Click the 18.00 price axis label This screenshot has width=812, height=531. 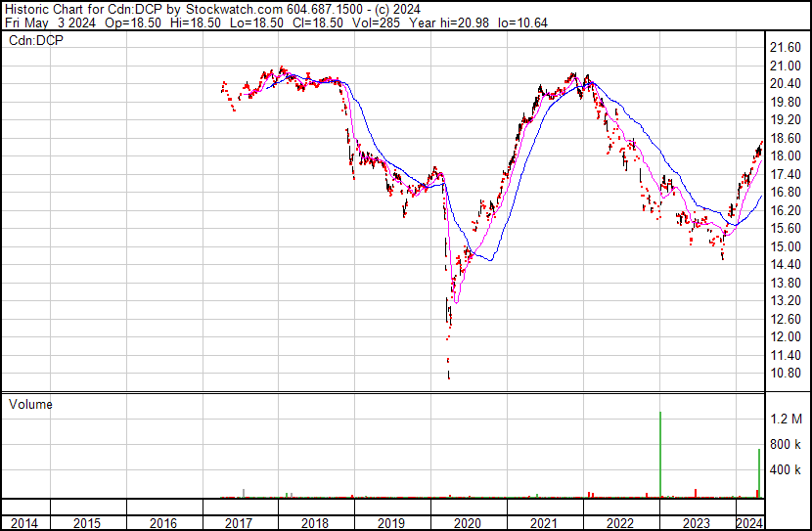[x=785, y=155]
